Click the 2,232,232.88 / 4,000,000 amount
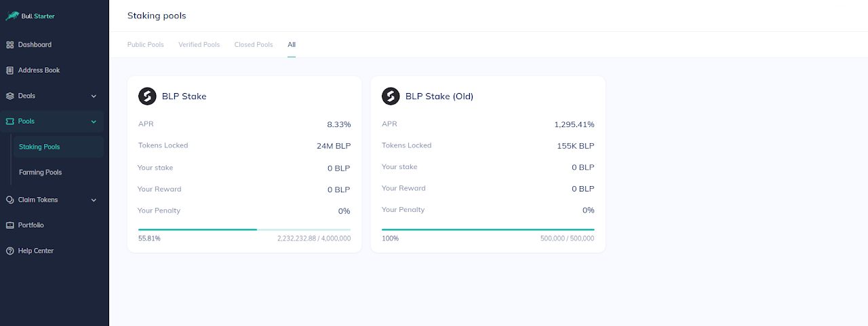This screenshot has width=868, height=326. pos(314,239)
